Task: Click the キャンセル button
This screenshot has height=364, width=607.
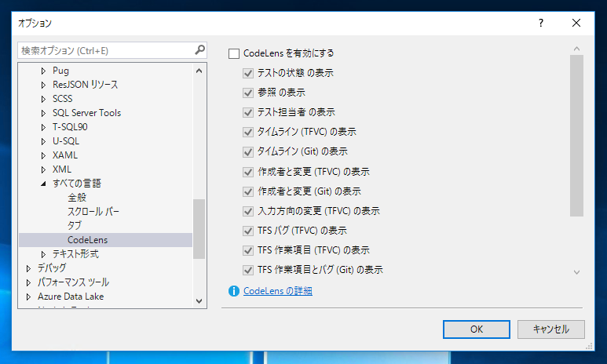Action: 551,329
